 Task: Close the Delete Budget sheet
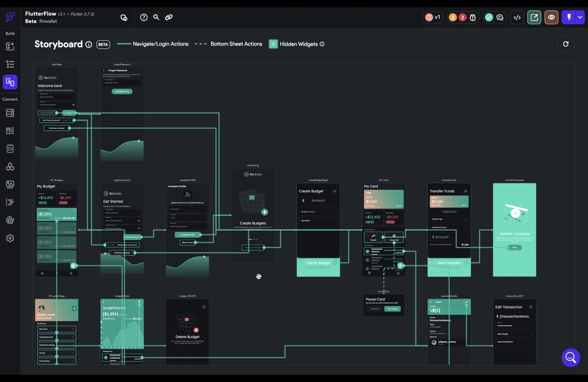pyautogui.click(x=204, y=307)
